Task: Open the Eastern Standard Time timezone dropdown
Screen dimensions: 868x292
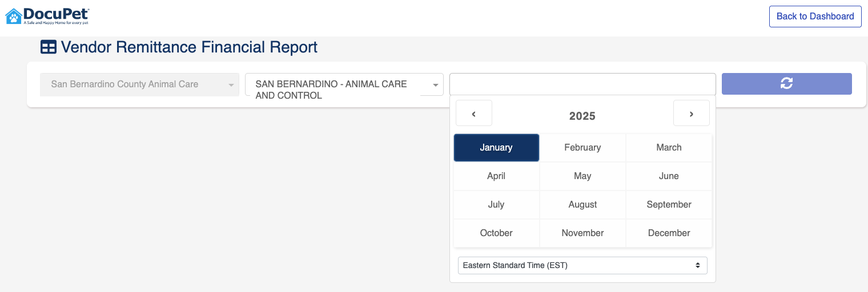Action: pos(582,265)
